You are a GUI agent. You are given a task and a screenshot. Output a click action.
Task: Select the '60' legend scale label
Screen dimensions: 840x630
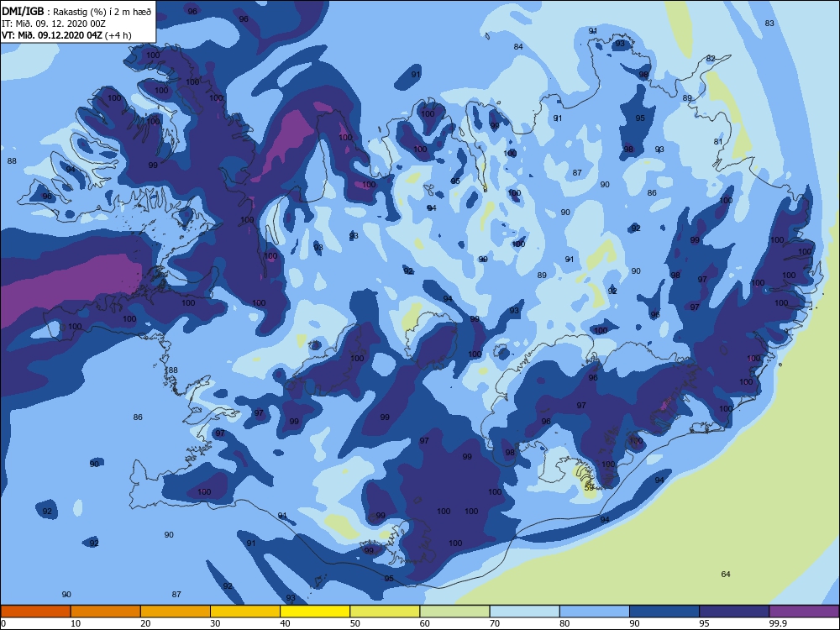coord(425,623)
